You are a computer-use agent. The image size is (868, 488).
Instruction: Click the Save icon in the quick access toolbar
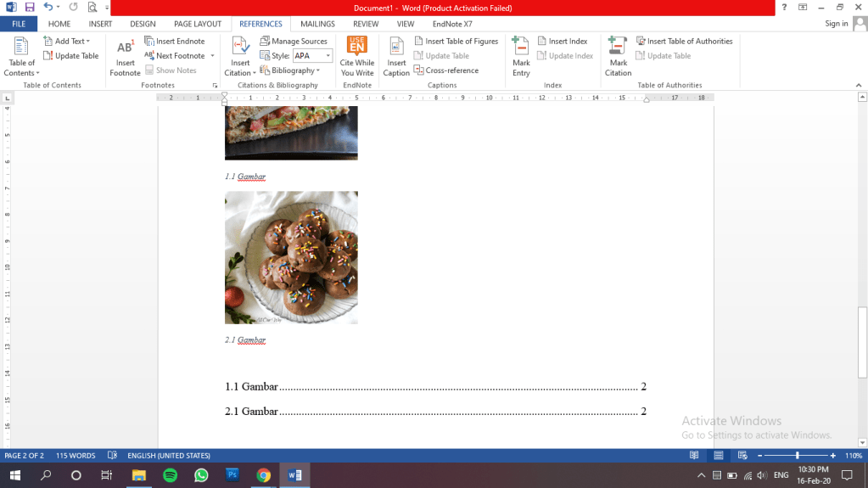click(30, 7)
